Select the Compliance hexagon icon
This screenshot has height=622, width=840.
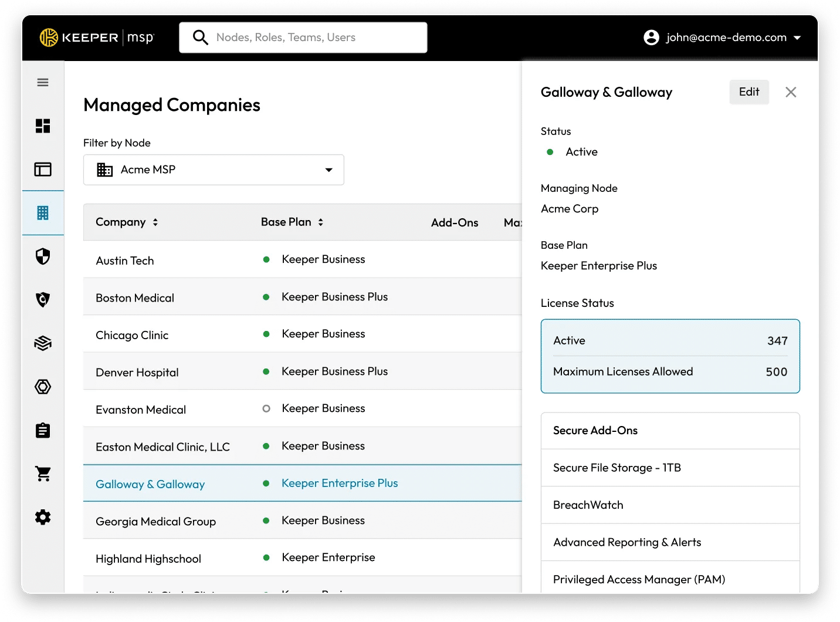pyautogui.click(x=42, y=386)
